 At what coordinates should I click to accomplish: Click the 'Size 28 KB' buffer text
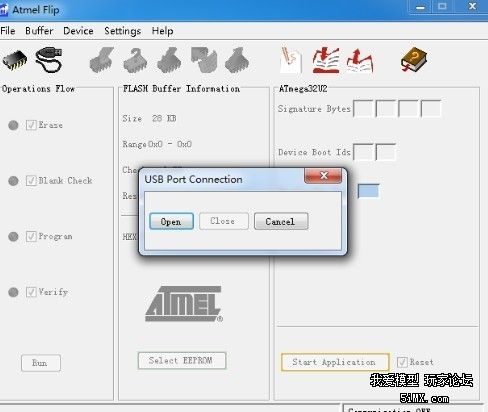(x=149, y=118)
